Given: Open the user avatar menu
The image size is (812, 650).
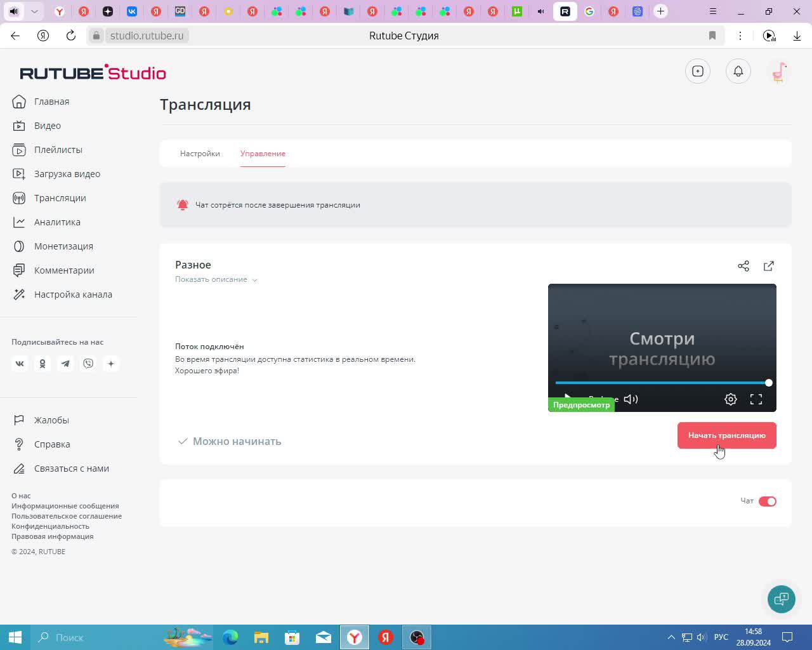Looking at the screenshot, I should click(779, 71).
